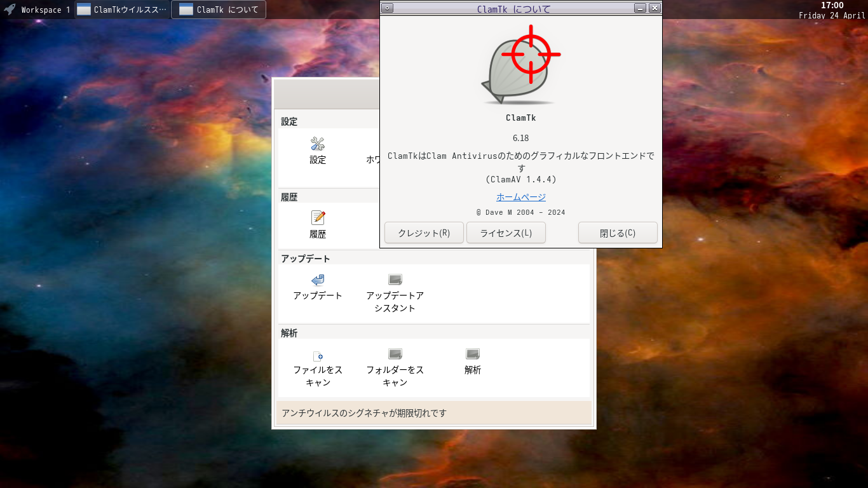Image resolution: width=868 pixels, height=488 pixels.
Task: Click the Friday 24 April date in the panel
Action: [832, 15]
